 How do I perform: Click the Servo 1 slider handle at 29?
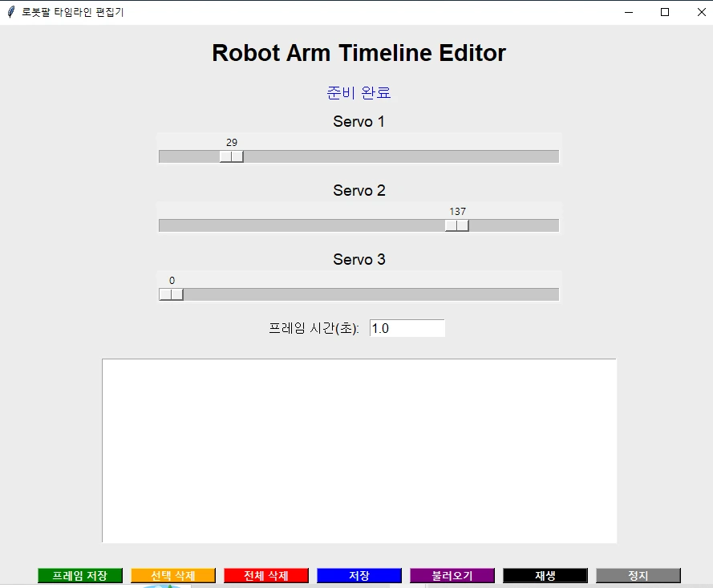tap(232, 156)
